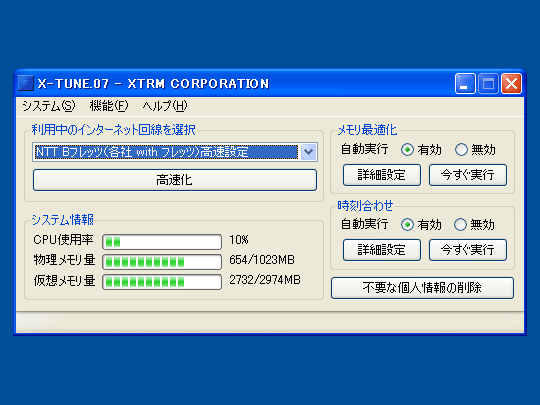Viewport: 540px width, 405px height.
Task: Run 今すぐ実行 for メモリ最適化
Action: [x=468, y=175]
